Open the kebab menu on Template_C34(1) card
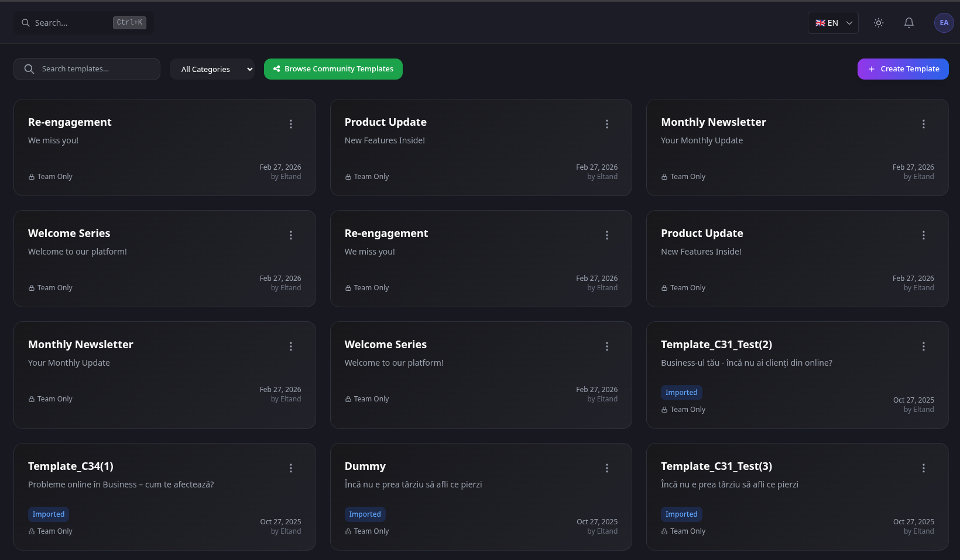 pos(291,468)
